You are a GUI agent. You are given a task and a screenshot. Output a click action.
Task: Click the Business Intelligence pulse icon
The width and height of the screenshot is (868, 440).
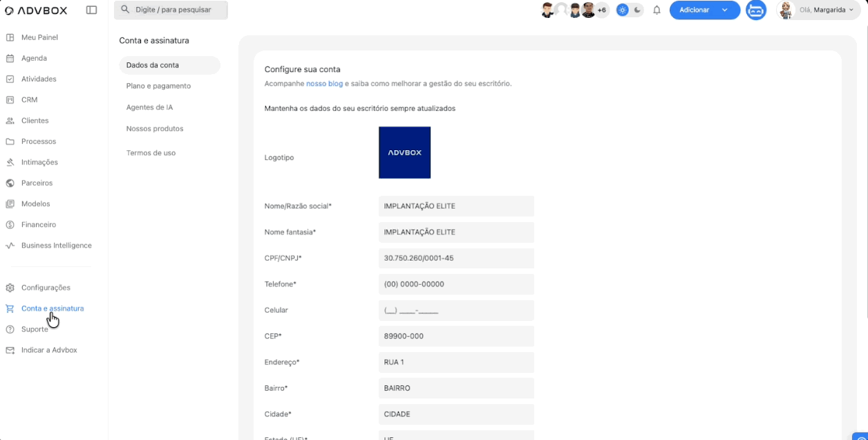(x=10, y=246)
